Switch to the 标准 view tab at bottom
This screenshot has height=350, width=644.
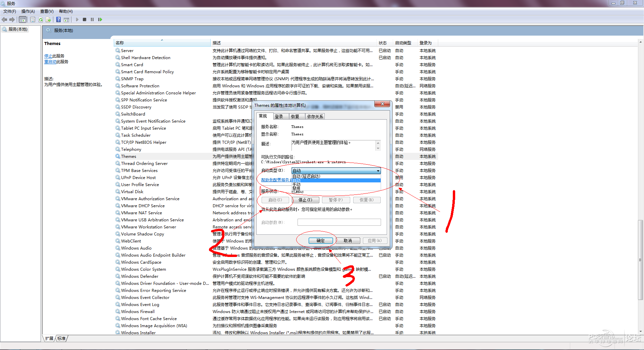(x=61, y=338)
